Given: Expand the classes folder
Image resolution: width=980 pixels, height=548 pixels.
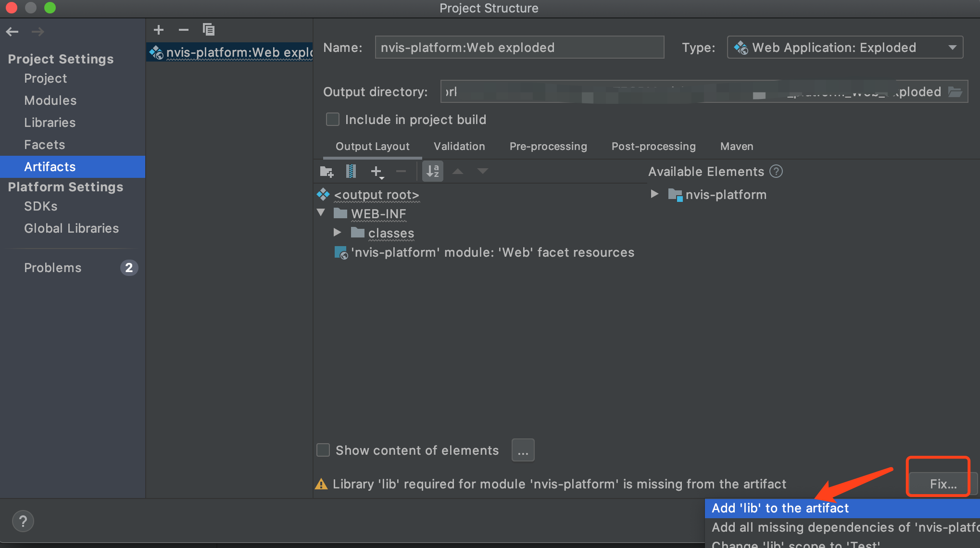Looking at the screenshot, I should pyautogui.click(x=338, y=233).
